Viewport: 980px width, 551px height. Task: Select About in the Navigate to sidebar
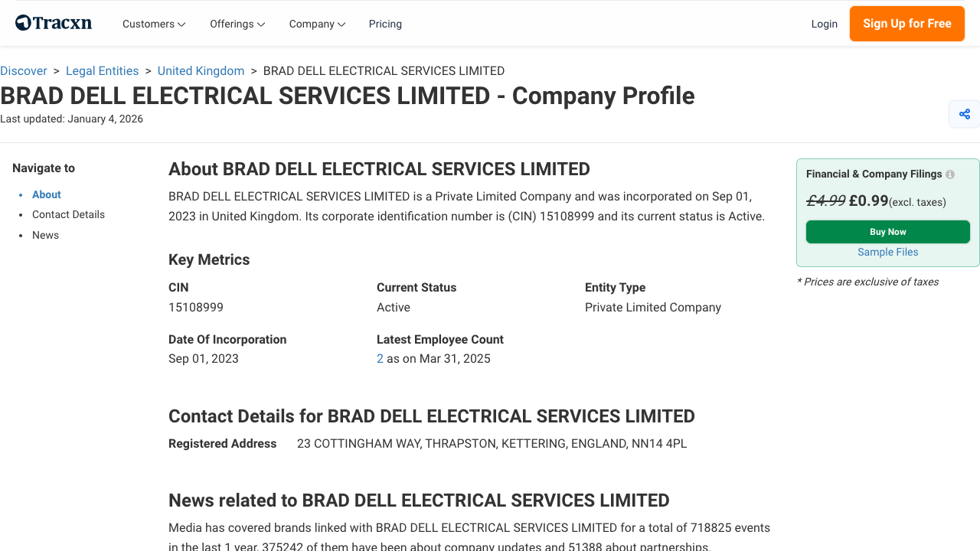coord(46,194)
